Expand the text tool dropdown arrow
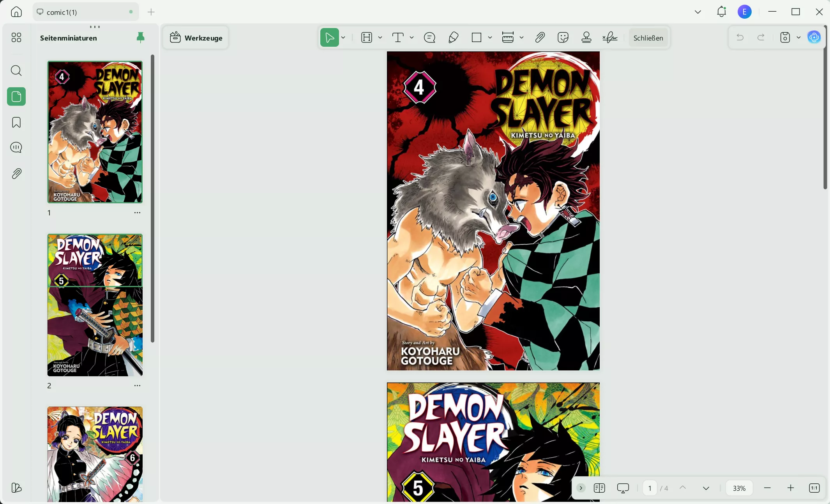 tap(411, 37)
